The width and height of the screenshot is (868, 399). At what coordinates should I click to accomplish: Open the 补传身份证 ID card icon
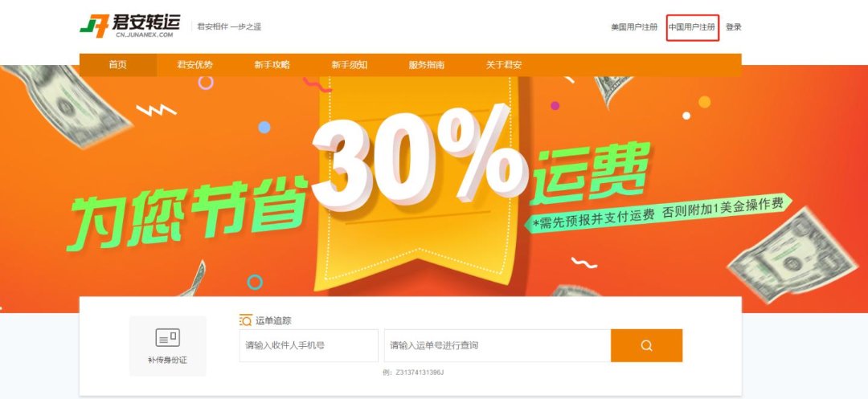[168, 337]
